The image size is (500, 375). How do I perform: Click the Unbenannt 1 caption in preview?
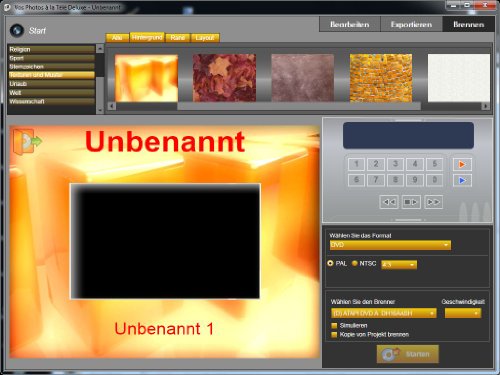click(x=164, y=329)
